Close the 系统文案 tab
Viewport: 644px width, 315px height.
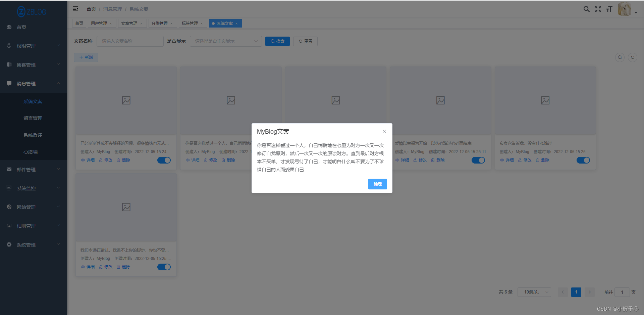pos(236,24)
